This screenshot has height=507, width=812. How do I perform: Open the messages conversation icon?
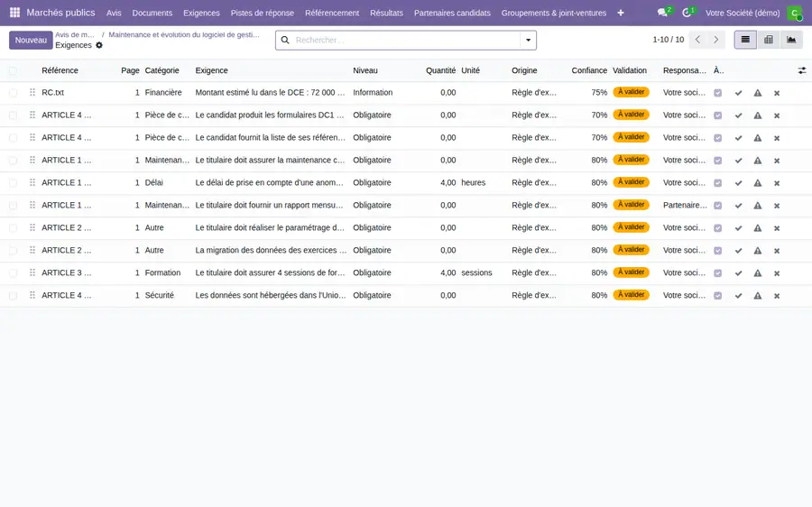[662, 13]
